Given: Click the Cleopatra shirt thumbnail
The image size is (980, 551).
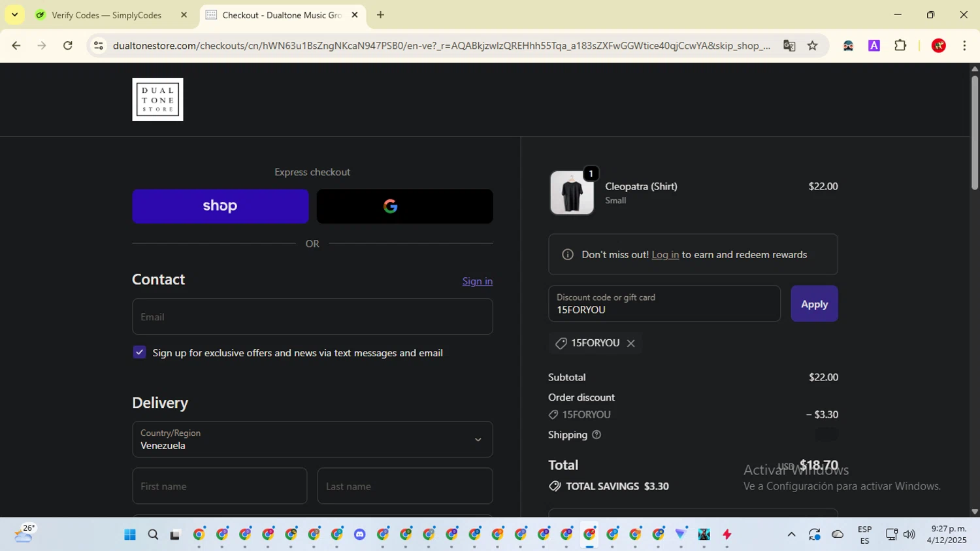Looking at the screenshot, I should coord(572,193).
